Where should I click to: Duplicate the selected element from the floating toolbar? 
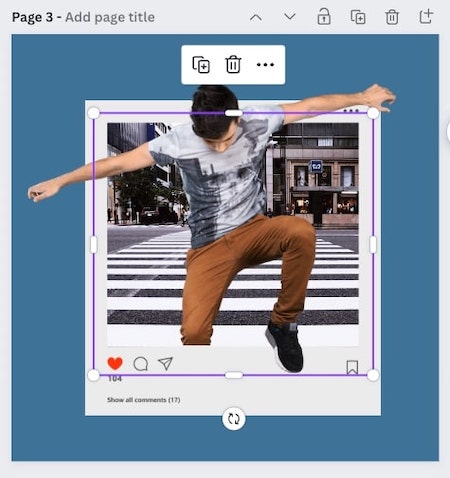pos(201,65)
